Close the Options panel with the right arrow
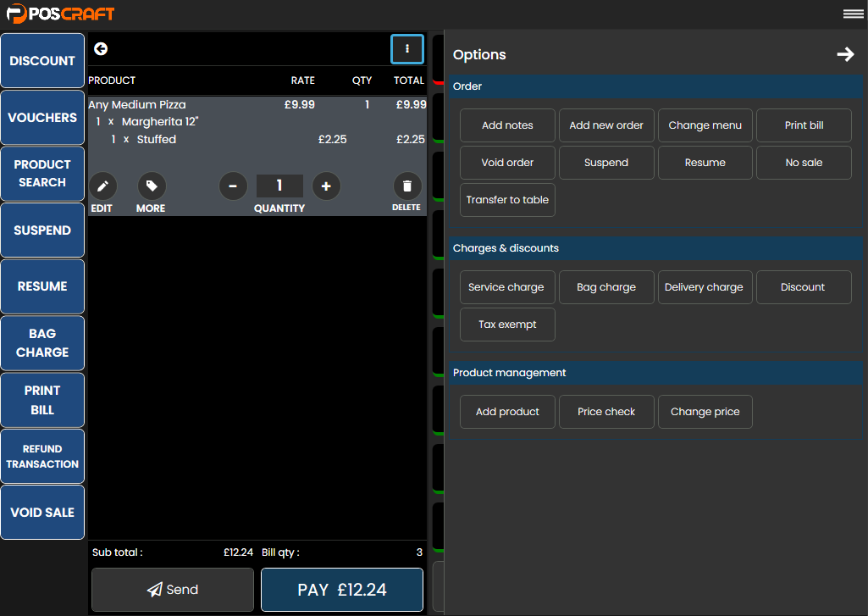Screen dimensions: 868x616 point(845,54)
